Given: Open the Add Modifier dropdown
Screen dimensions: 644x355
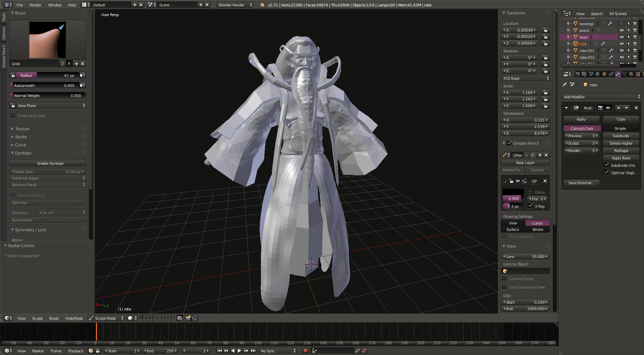Looking at the screenshot, I should point(601,97).
